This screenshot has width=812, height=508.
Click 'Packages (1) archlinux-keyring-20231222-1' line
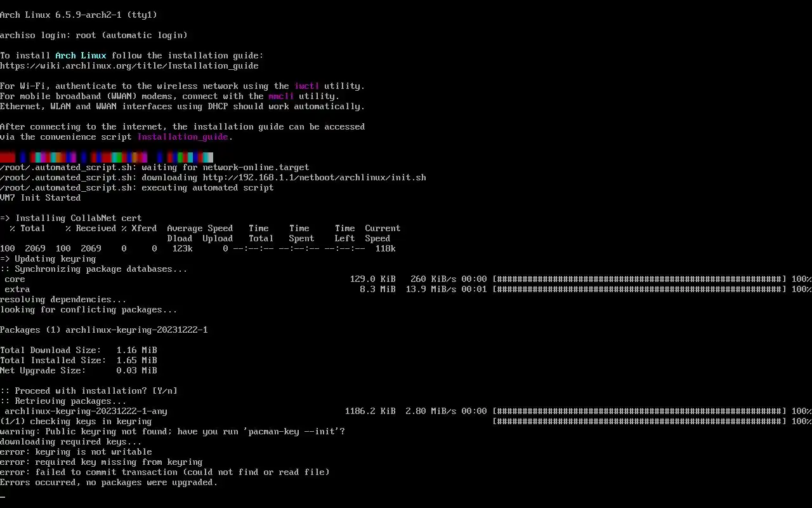tap(104, 330)
